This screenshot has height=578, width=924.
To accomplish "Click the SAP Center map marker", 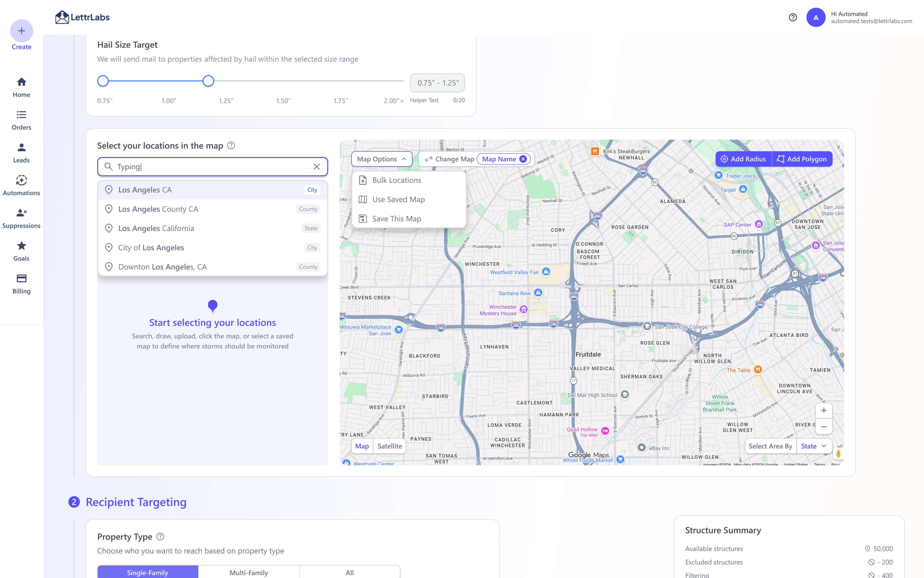I will click(759, 224).
